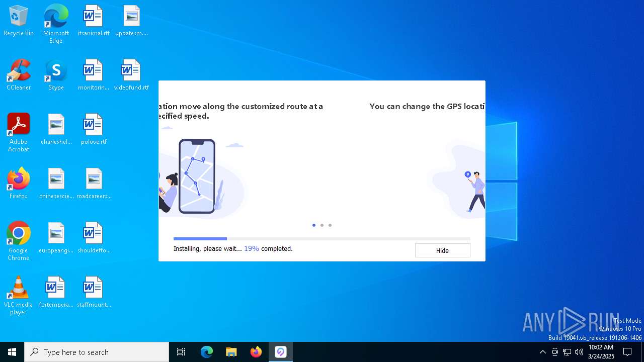Click the Hide button in the installer

(x=442, y=250)
